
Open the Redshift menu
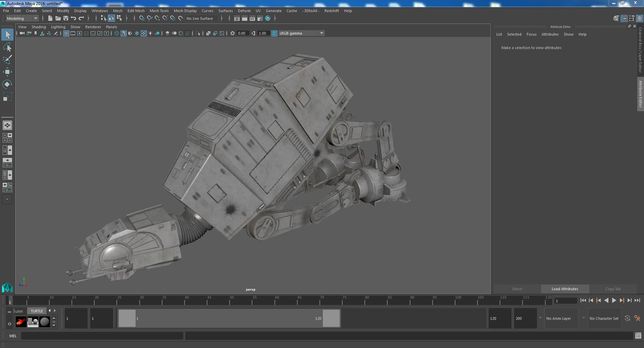332,11
